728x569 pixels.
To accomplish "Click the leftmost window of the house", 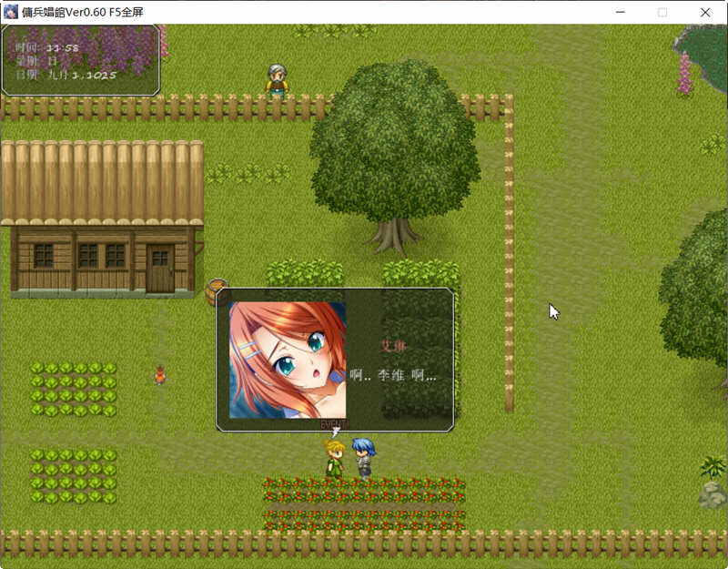I will [44, 255].
